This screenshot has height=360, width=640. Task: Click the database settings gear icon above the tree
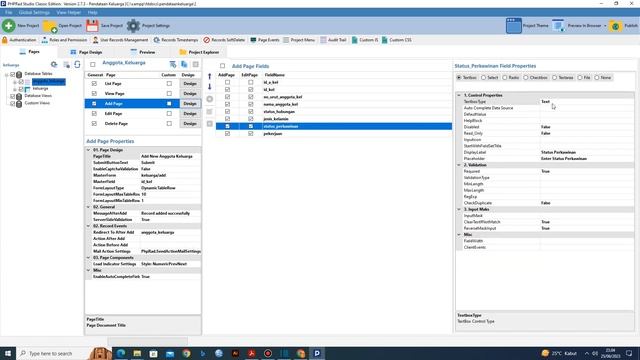[x=54, y=64]
